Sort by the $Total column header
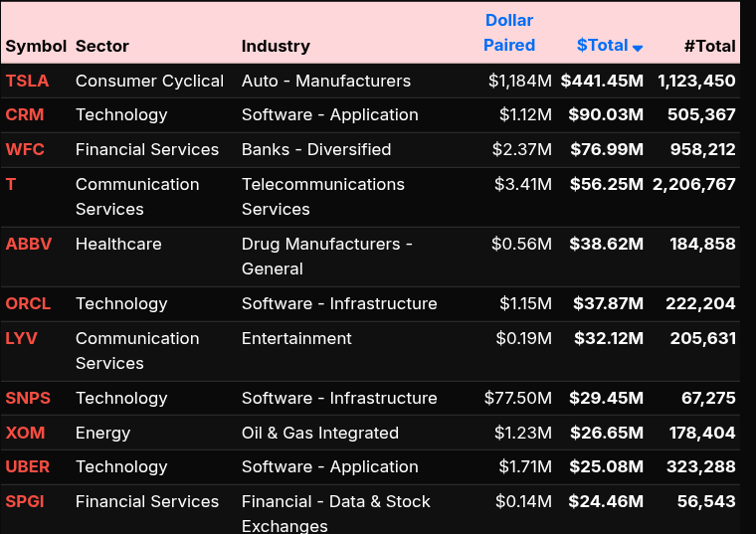The width and height of the screenshot is (756, 534). coord(602,45)
